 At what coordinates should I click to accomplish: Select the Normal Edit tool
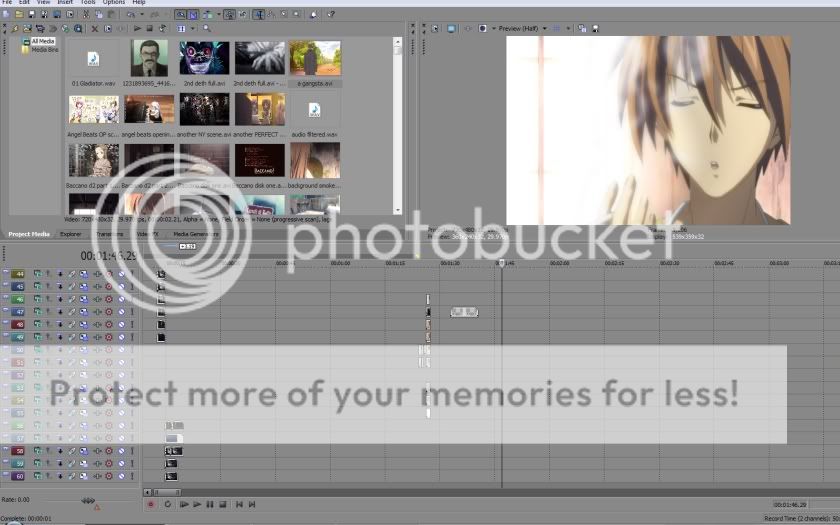pos(259,14)
